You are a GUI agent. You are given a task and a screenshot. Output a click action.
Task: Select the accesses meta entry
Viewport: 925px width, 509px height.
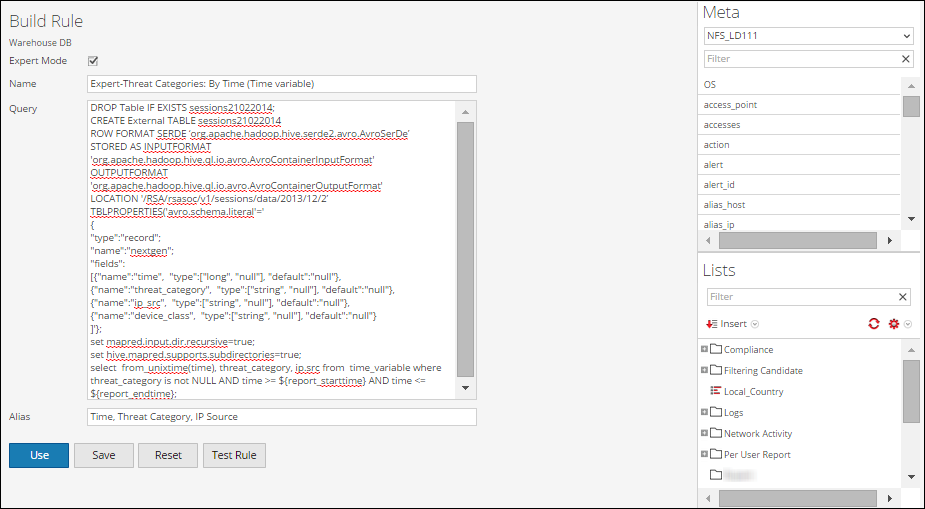(x=801, y=125)
